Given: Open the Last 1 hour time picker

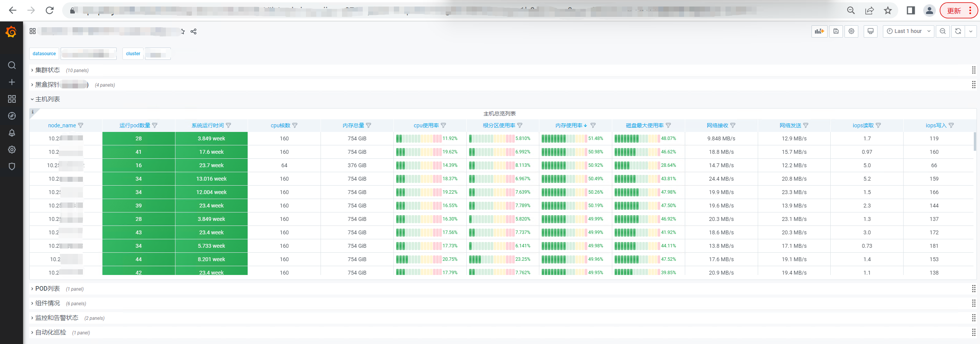Looking at the screenshot, I should click(909, 31).
